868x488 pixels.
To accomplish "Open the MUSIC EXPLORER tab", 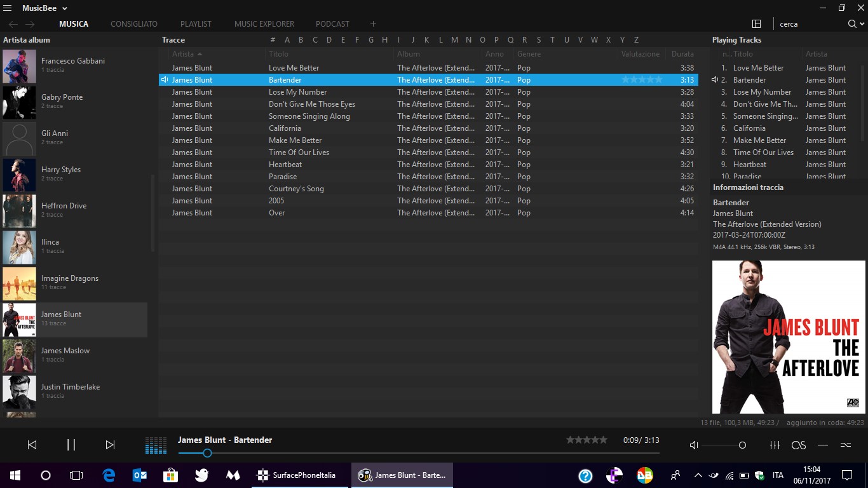I will coord(264,24).
